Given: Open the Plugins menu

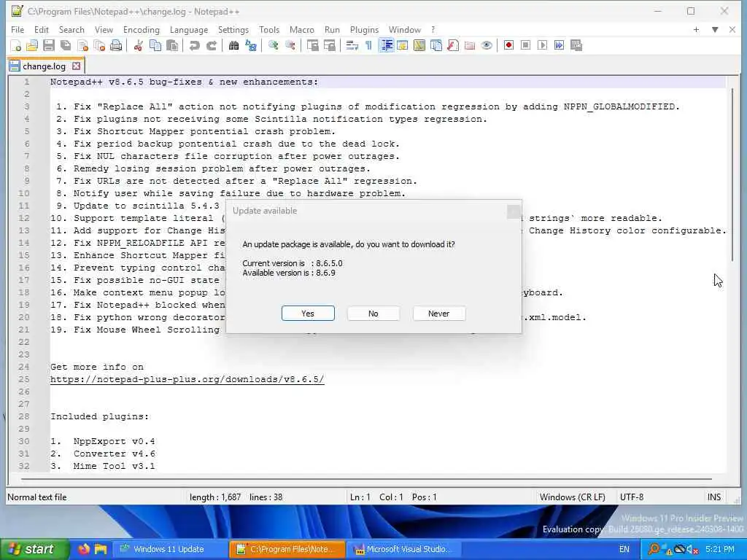Looking at the screenshot, I should point(364,29).
